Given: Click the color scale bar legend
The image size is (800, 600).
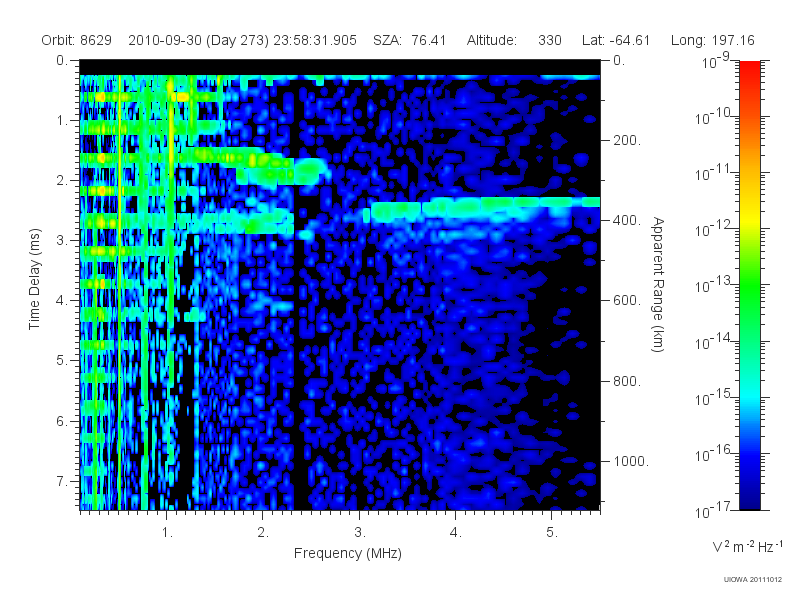Looking at the screenshot, I should [x=749, y=285].
